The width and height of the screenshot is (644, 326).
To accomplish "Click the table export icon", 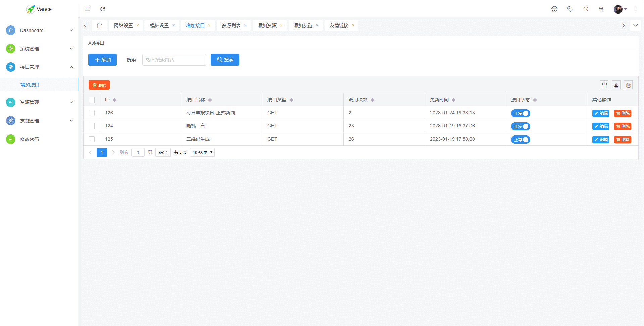I will (616, 85).
